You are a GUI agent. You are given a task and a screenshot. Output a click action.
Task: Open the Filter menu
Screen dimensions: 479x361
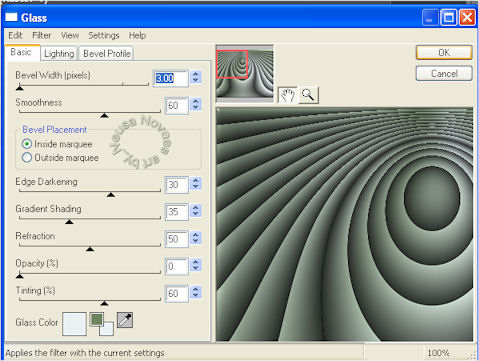point(42,35)
